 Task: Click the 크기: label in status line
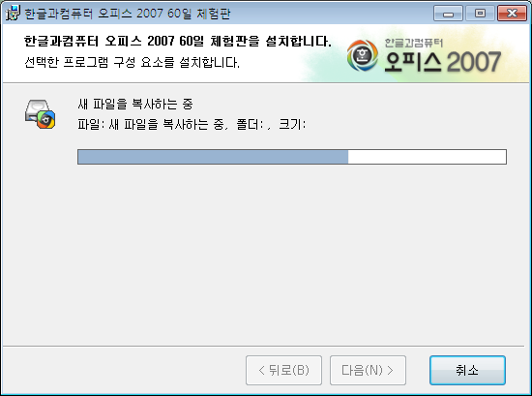coord(292,124)
